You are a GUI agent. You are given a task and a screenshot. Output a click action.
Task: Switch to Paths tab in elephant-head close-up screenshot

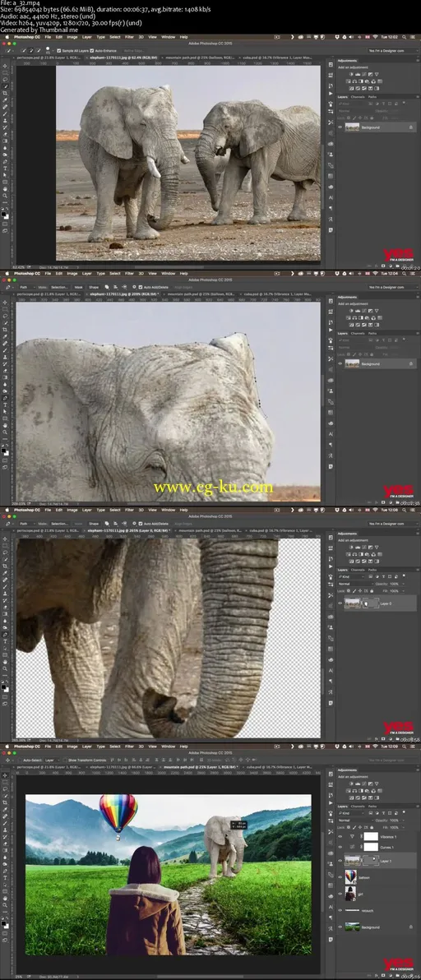click(373, 333)
